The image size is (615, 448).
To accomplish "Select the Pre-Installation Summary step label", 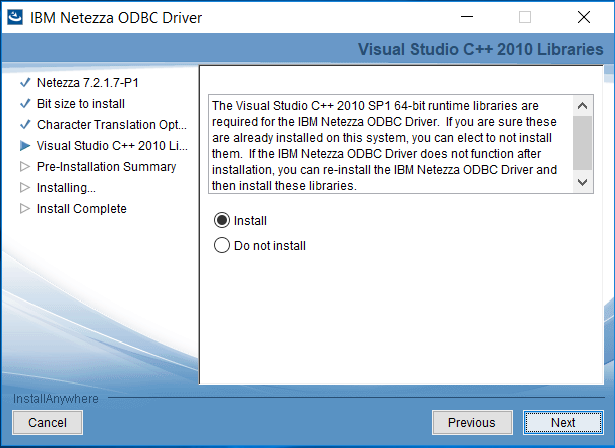I will click(106, 167).
